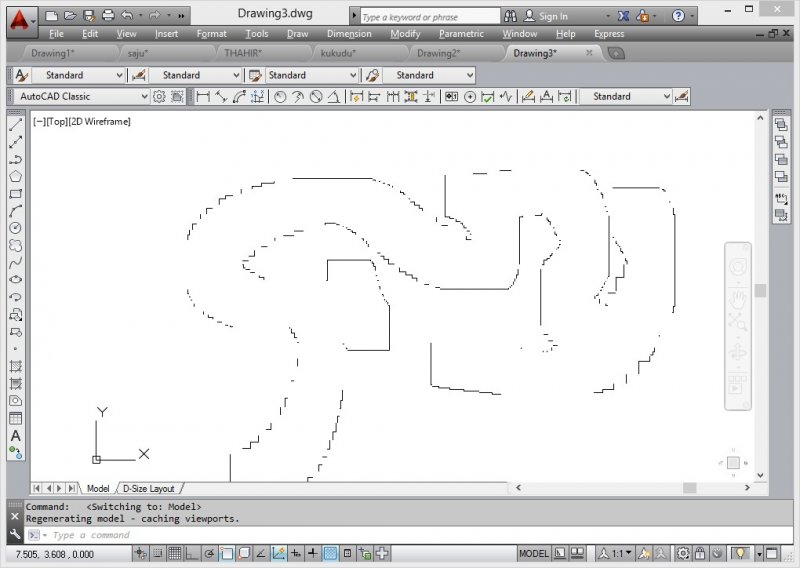The image size is (800, 568).
Task: Click the [Top] view control label
Action: click(57, 121)
